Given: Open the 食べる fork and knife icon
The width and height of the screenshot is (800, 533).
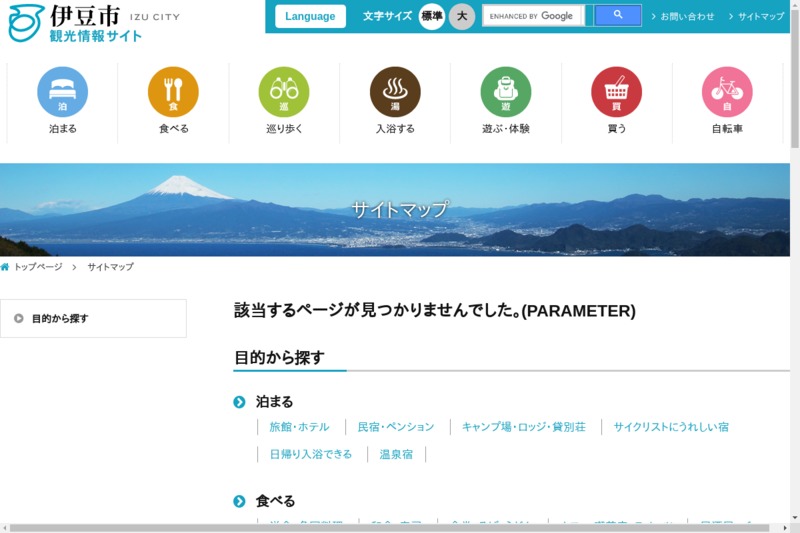Looking at the screenshot, I should 173,92.
